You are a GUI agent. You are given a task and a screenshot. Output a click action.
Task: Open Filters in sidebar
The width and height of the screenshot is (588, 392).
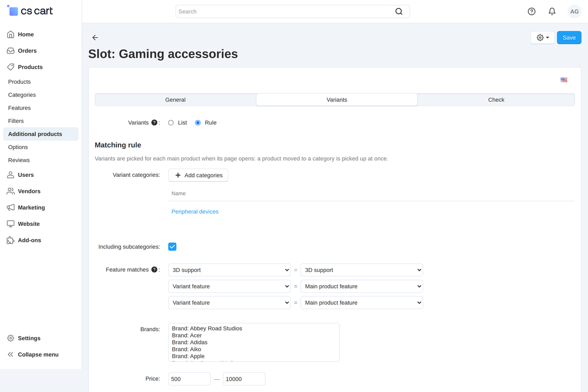point(16,121)
